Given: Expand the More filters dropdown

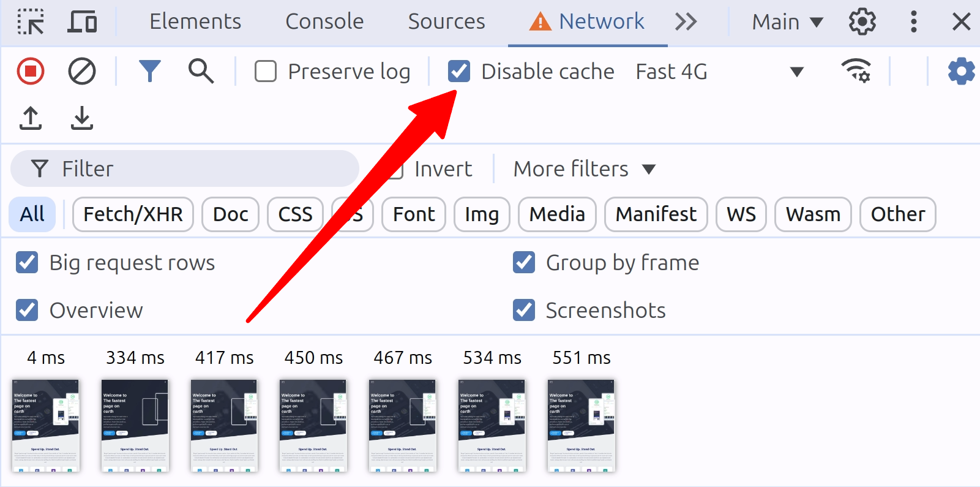Looking at the screenshot, I should (x=585, y=169).
